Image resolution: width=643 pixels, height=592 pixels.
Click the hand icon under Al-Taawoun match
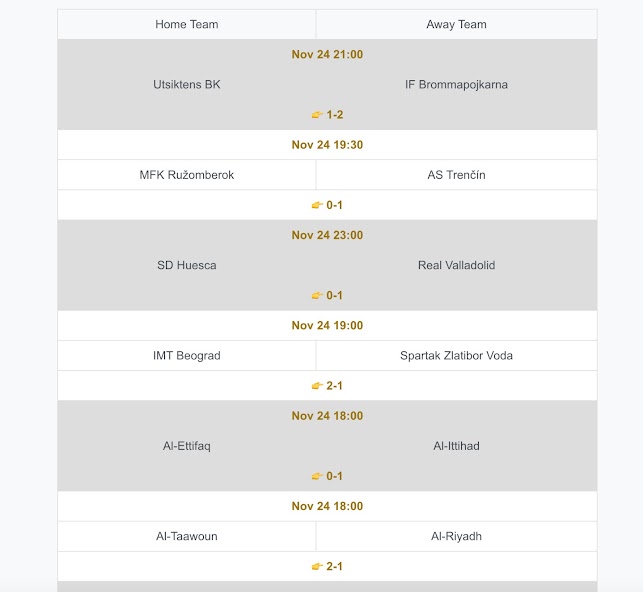[317, 566]
